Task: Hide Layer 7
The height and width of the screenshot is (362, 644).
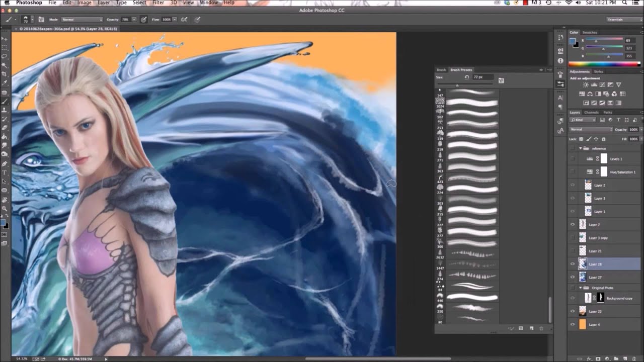Action: [x=573, y=225]
